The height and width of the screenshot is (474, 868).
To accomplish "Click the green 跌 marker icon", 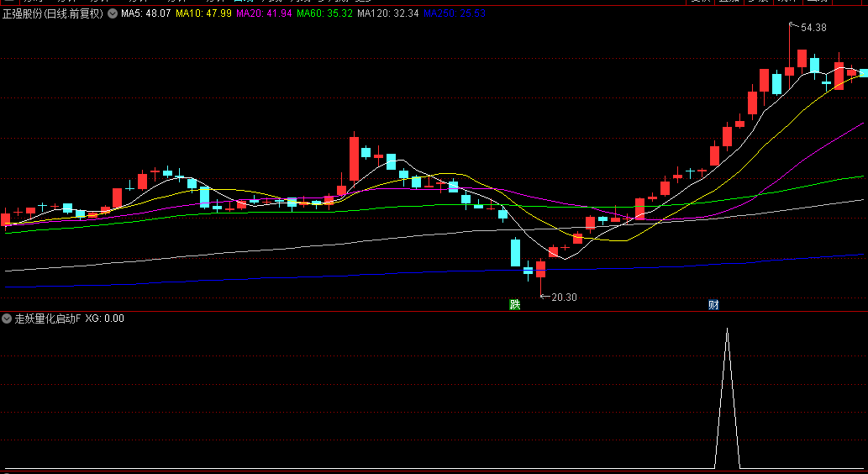I will (x=515, y=304).
